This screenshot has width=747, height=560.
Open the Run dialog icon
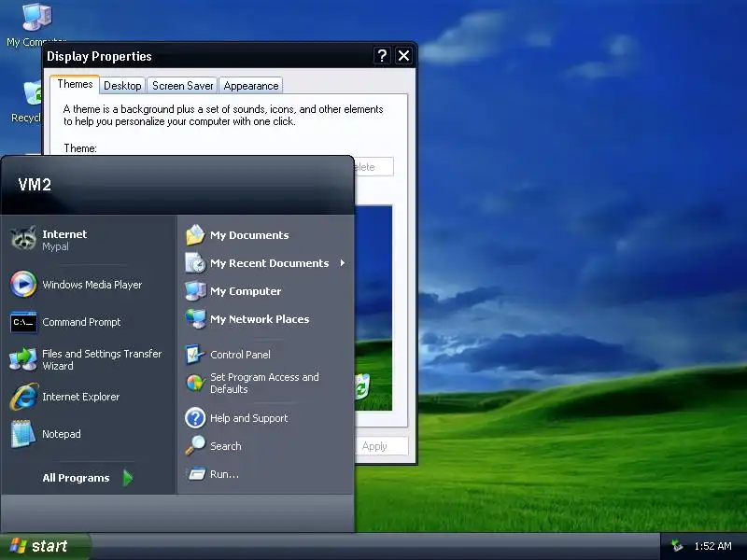tap(196, 474)
